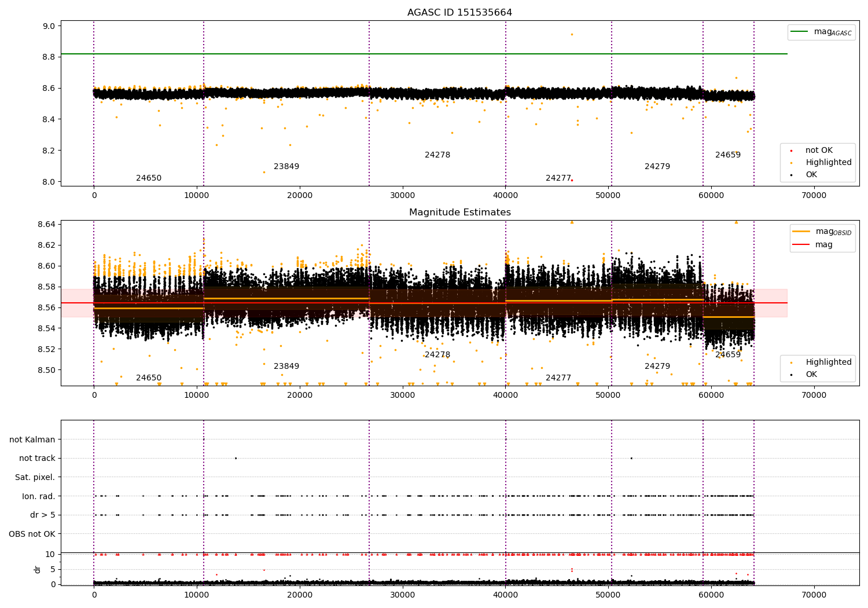
Task: Select OBSID 24277 in the Magnitude Estimates plot
Action: 558,378
